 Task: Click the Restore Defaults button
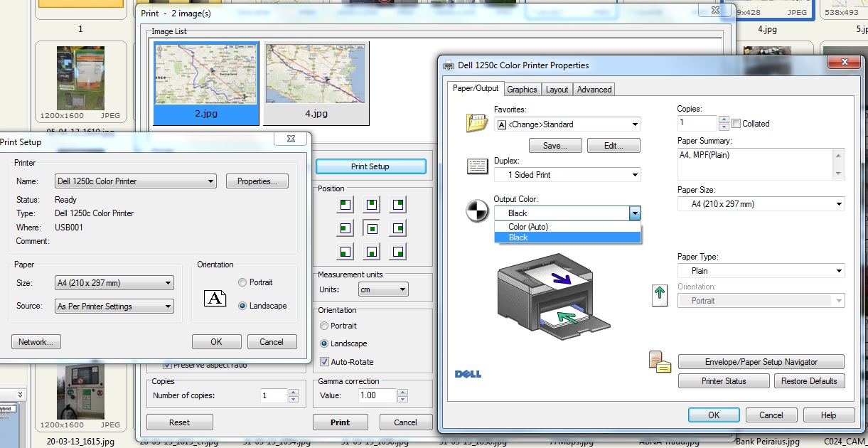pos(809,381)
